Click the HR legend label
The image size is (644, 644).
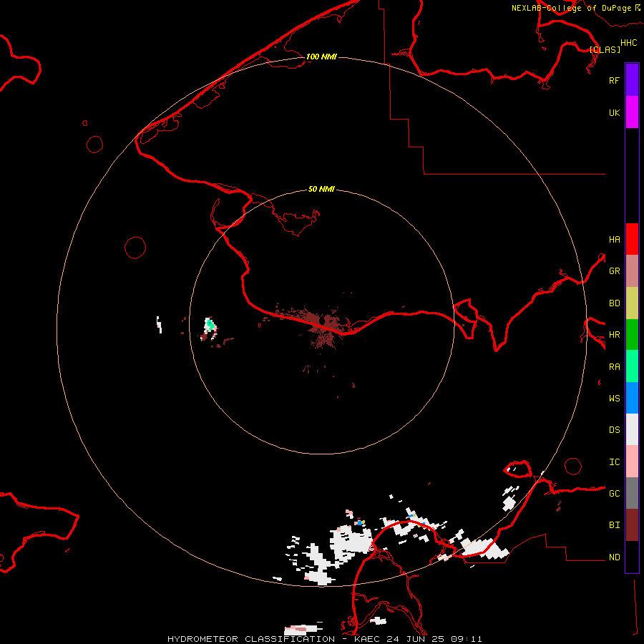[614, 335]
